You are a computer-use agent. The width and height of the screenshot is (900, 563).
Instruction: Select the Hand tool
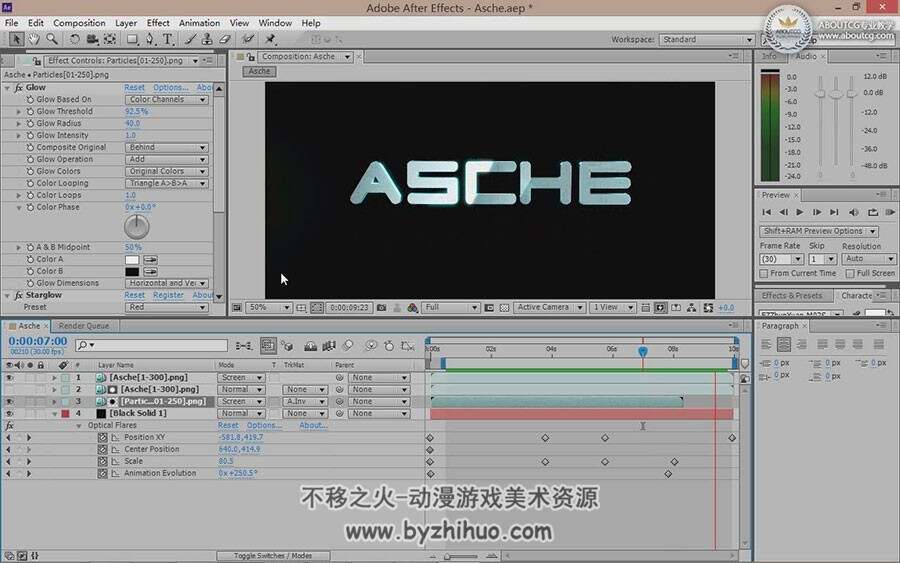click(x=34, y=39)
